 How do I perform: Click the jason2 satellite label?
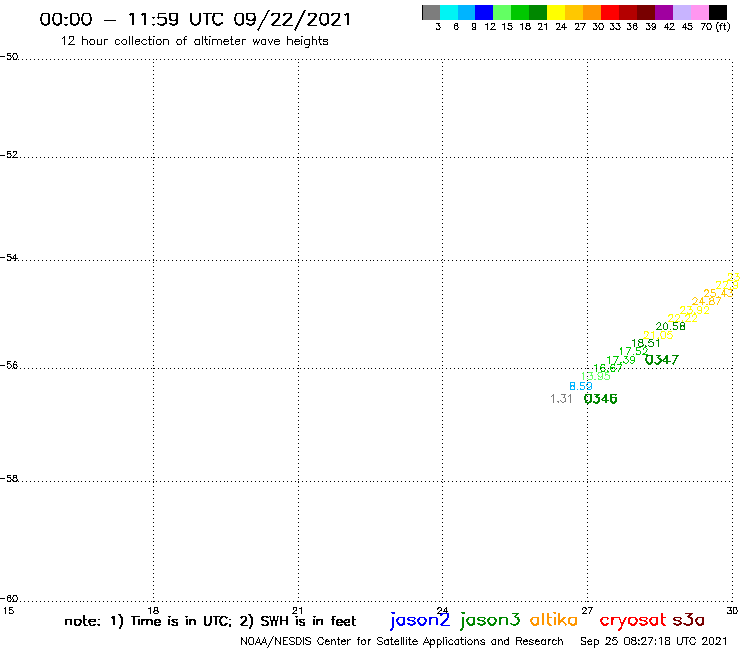[x=420, y=620]
